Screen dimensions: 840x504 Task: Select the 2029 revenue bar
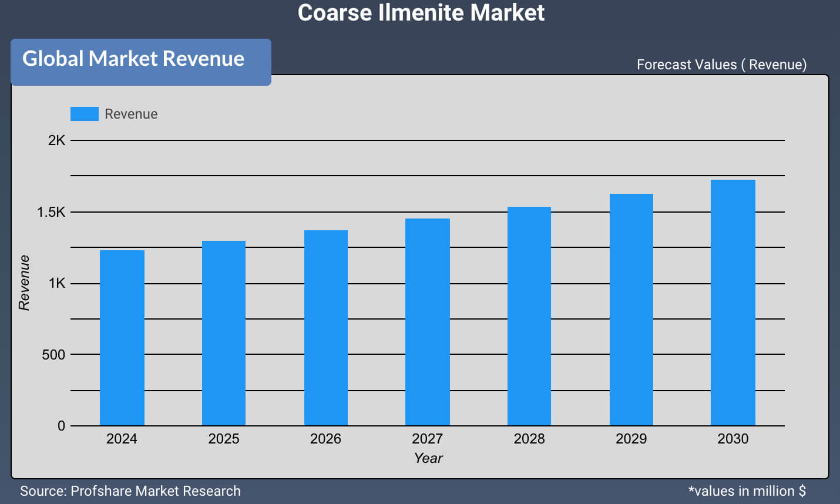(x=631, y=310)
